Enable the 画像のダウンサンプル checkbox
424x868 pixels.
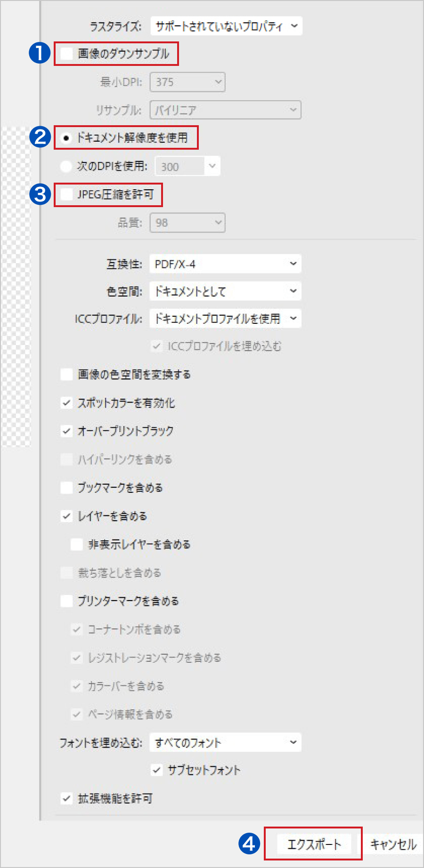point(67,54)
